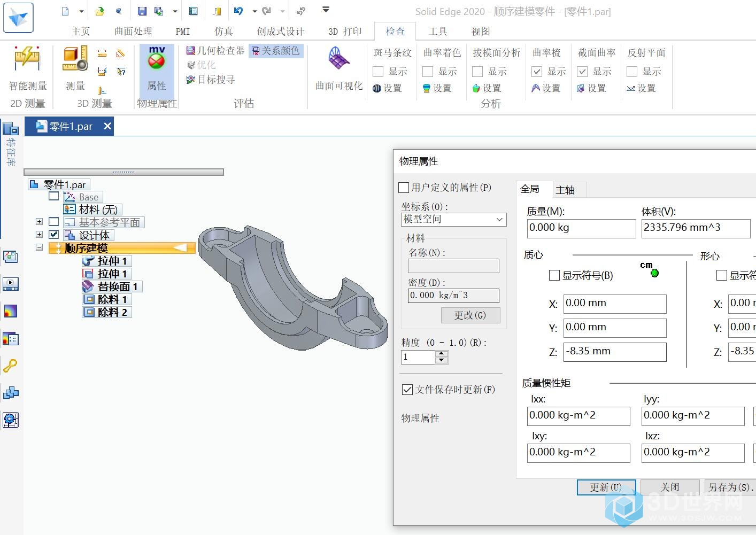
Task: Click the gear simulation icon in left sidebar
Action: point(10,420)
